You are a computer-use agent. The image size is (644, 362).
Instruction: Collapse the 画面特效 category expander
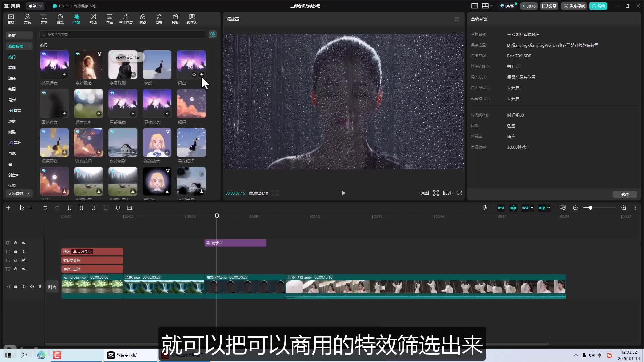(29, 46)
